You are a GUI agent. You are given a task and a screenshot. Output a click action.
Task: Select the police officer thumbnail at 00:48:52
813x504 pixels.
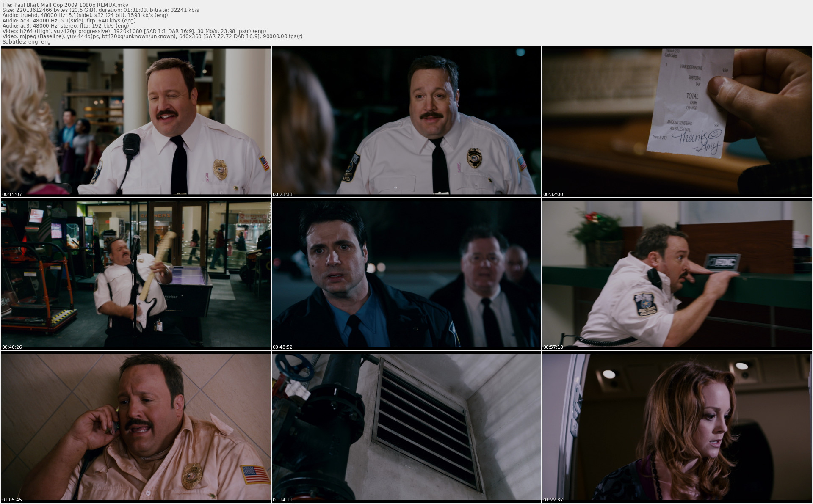pyautogui.click(x=406, y=273)
